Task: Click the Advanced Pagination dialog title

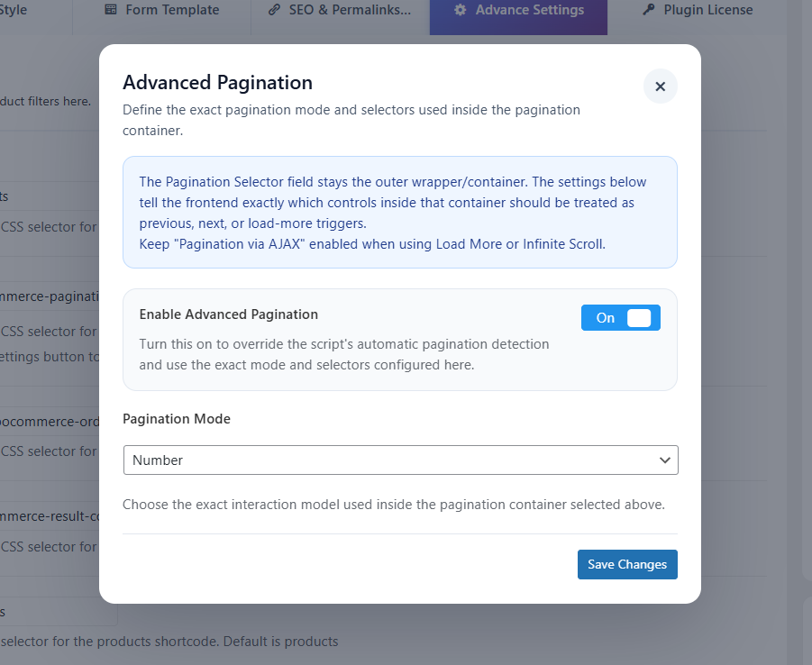Action: click(x=217, y=83)
